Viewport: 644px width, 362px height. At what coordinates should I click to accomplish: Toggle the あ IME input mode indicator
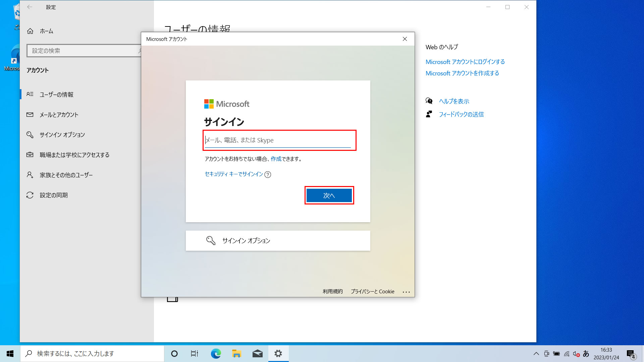click(x=586, y=354)
